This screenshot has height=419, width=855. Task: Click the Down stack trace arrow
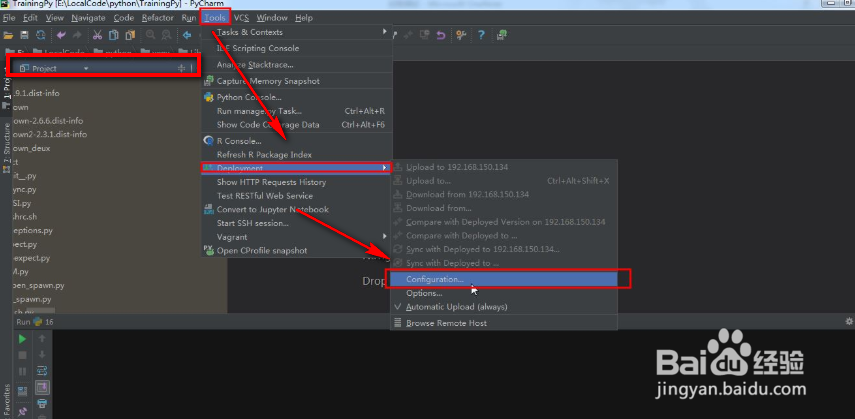pyautogui.click(x=42, y=355)
